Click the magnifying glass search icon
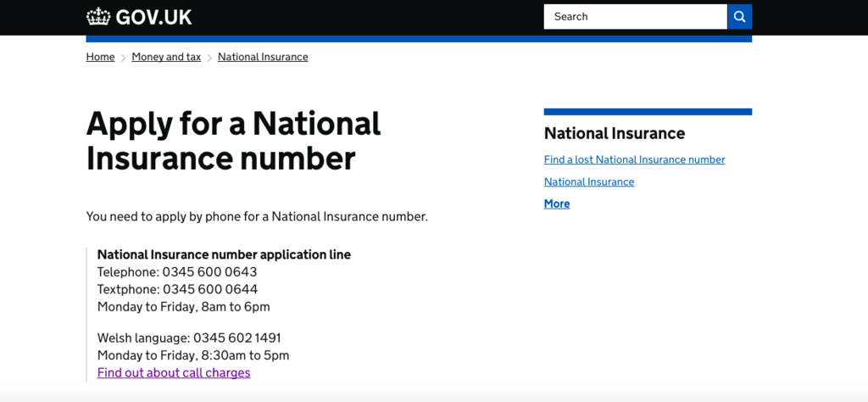This screenshot has width=868, height=402. [x=739, y=17]
